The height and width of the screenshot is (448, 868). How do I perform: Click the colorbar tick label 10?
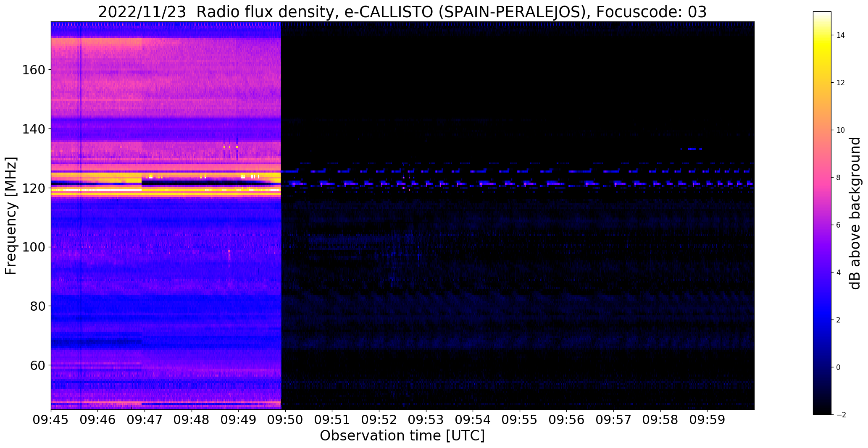[840, 130]
